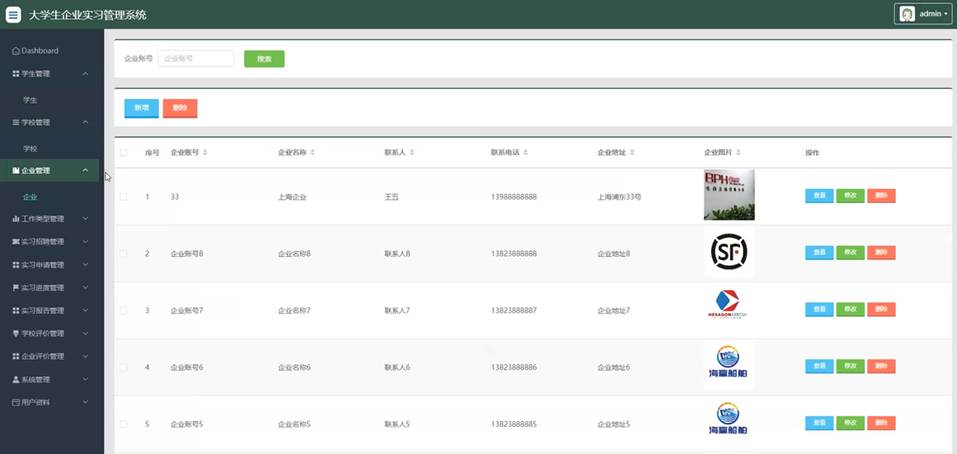Collapse 企业管理 with its chevron

tap(85, 171)
